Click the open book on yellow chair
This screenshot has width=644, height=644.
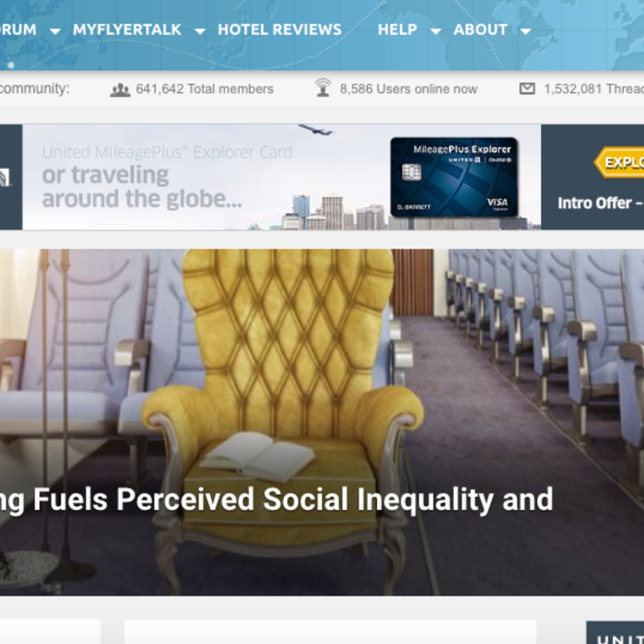point(256,456)
